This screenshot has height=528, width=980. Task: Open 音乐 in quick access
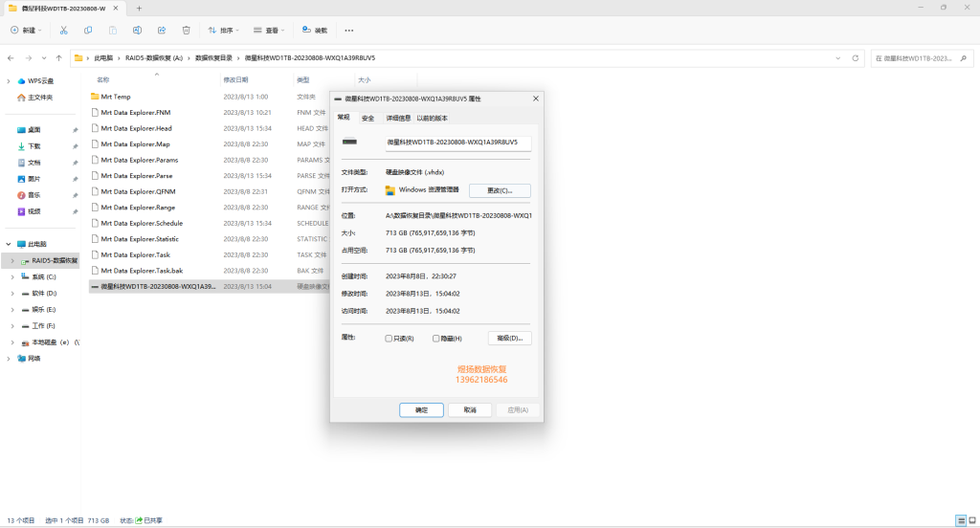click(x=33, y=195)
